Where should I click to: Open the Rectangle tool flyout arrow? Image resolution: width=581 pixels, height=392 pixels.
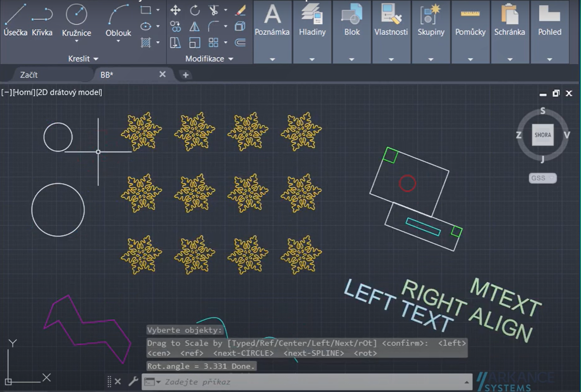pos(158,10)
